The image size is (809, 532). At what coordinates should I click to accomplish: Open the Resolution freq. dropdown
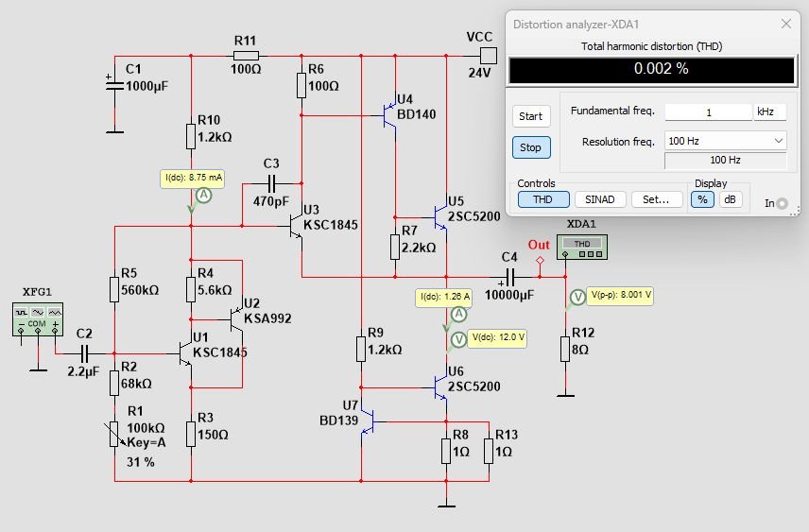point(726,141)
